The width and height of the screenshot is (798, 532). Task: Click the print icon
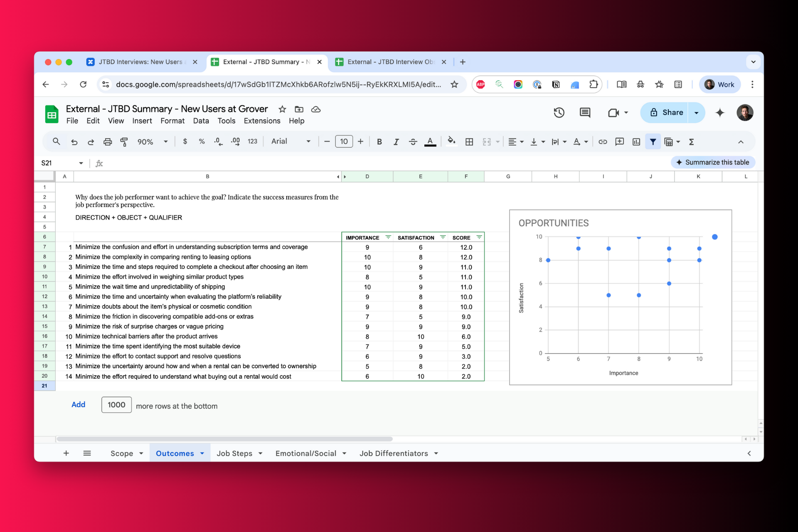108,142
